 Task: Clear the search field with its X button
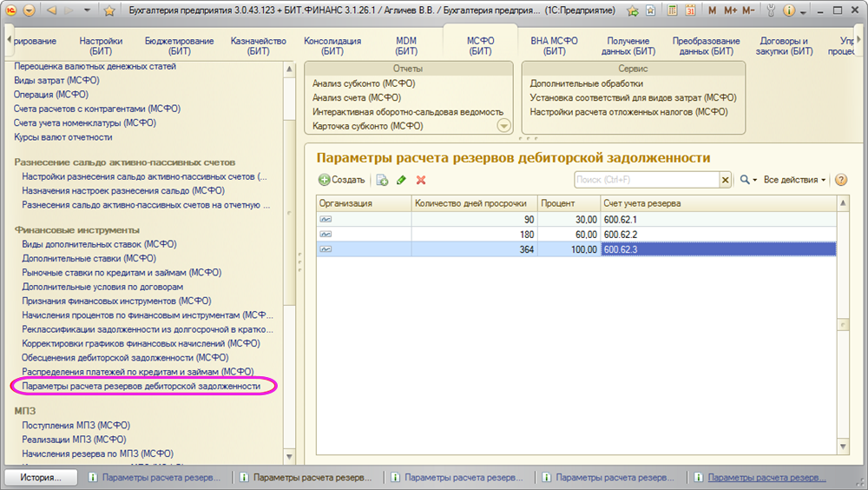pos(725,180)
